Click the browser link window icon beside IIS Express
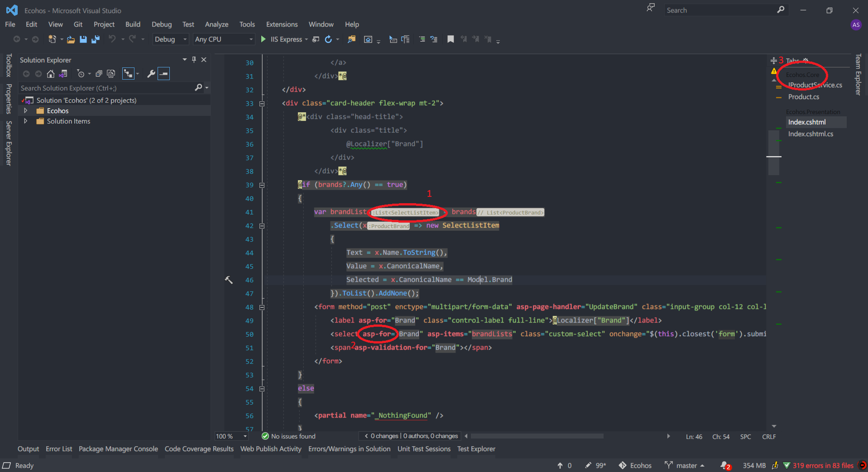 click(316, 39)
